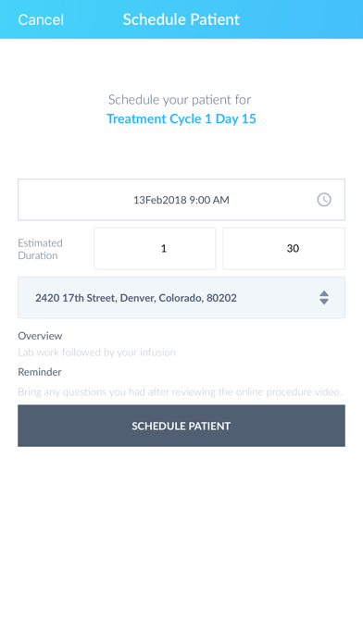The height and width of the screenshot is (644, 363).
Task: Click the number 30 in minutes box
Action: point(293,248)
